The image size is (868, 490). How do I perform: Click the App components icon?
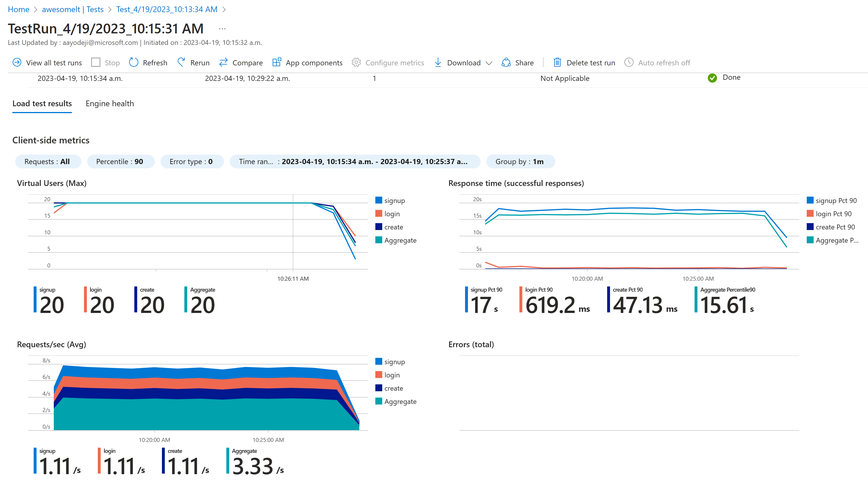(x=276, y=62)
